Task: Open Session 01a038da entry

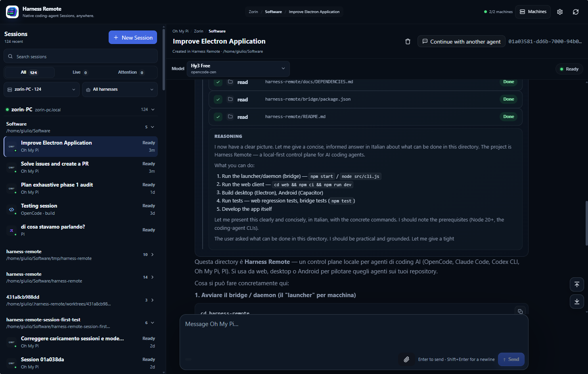Action: (x=80, y=363)
